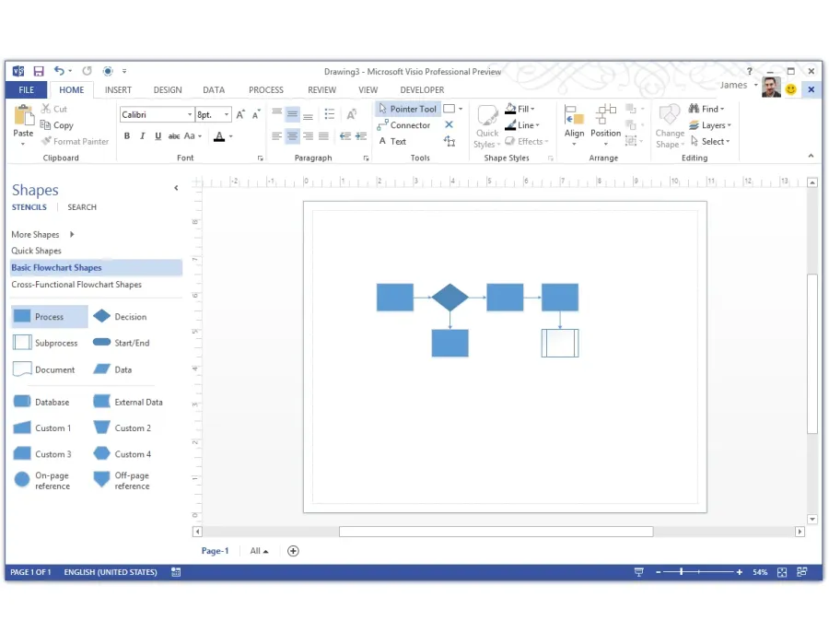Increase paragraph indent
The height and width of the screenshot is (644, 829).
point(361,136)
